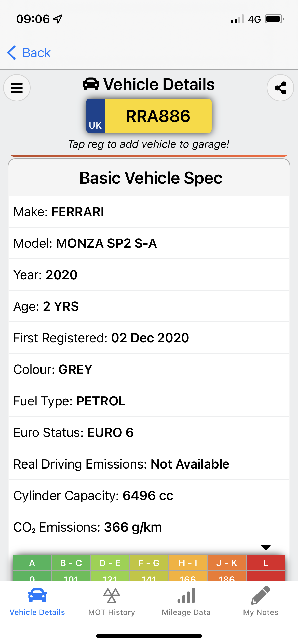The image size is (298, 644).
Task: Tap the Model: MONZA SP2 S-A row
Action: 149,243
